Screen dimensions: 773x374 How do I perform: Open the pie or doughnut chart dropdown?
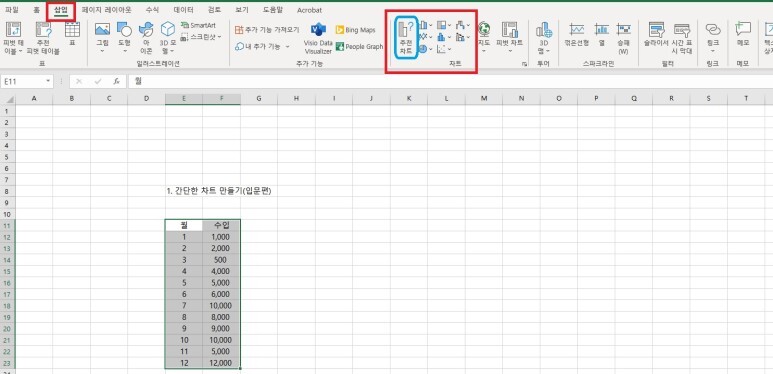pyautogui.click(x=425, y=49)
